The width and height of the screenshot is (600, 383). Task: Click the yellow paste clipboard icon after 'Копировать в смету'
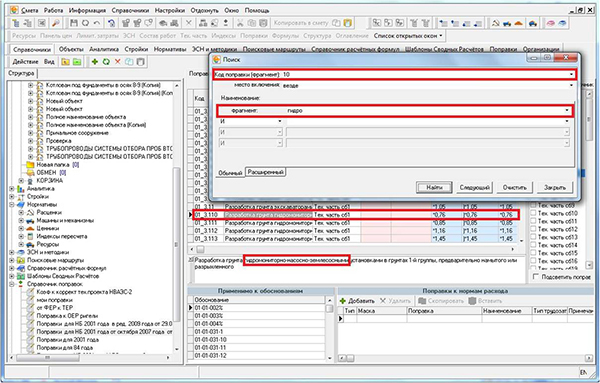(x=347, y=23)
